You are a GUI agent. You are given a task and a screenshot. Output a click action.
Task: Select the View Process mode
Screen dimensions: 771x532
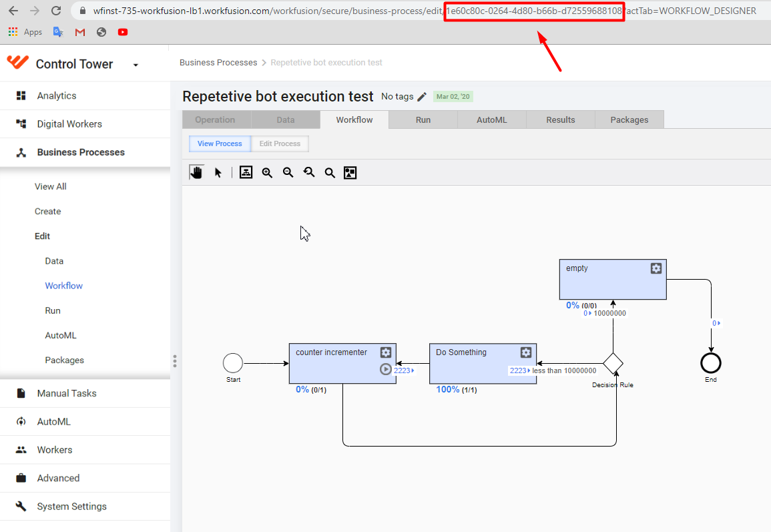click(220, 144)
